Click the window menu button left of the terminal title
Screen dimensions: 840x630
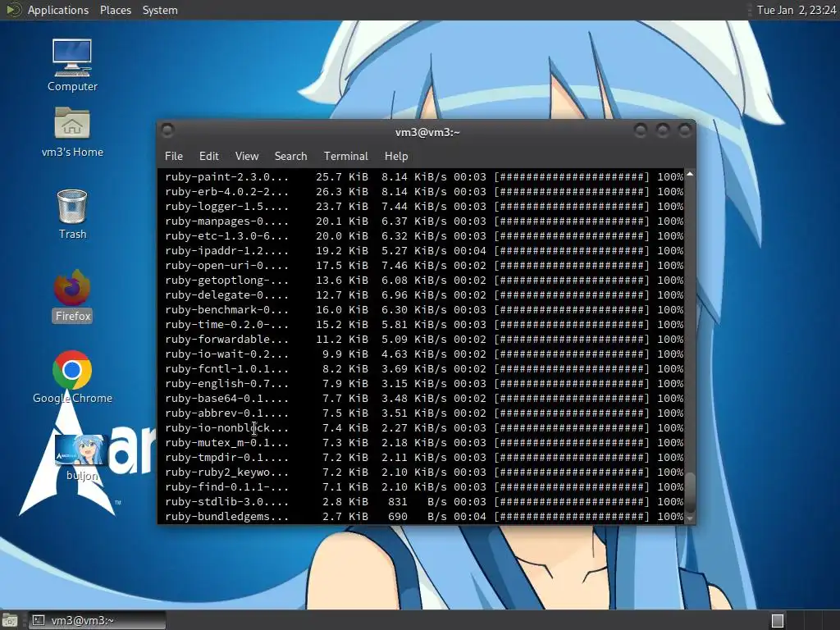(x=167, y=130)
